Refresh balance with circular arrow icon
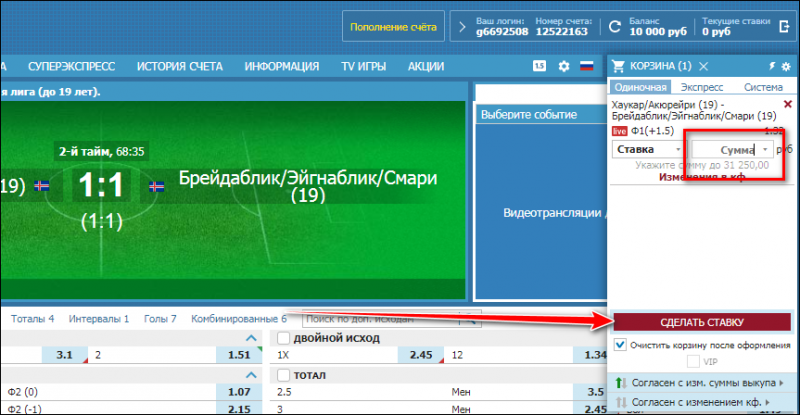Screen dimensions: 800x415 click(615, 27)
